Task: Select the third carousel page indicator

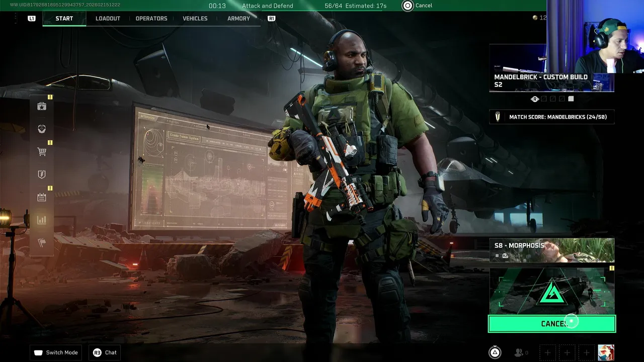Action: tap(562, 99)
